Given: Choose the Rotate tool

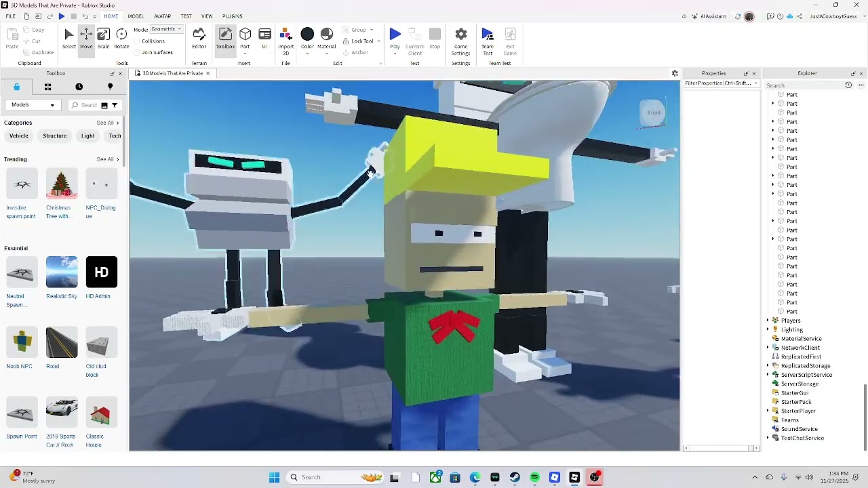Looking at the screenshot, I should 121,39.
